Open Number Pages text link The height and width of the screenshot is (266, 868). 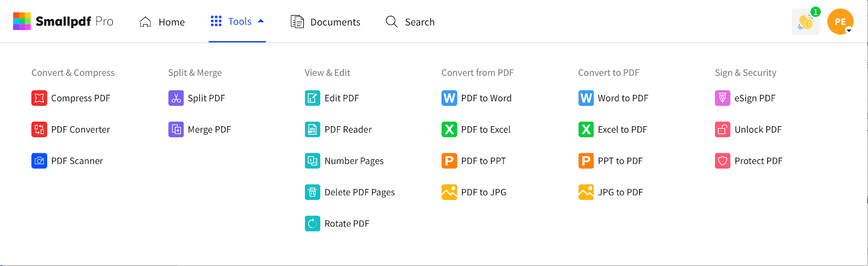pyautogui.click(x=354, y=161)
